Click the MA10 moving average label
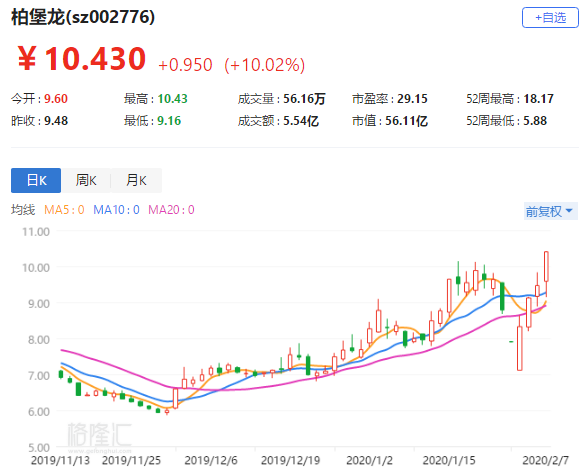 pyautogui.click(x=116, y=210)
